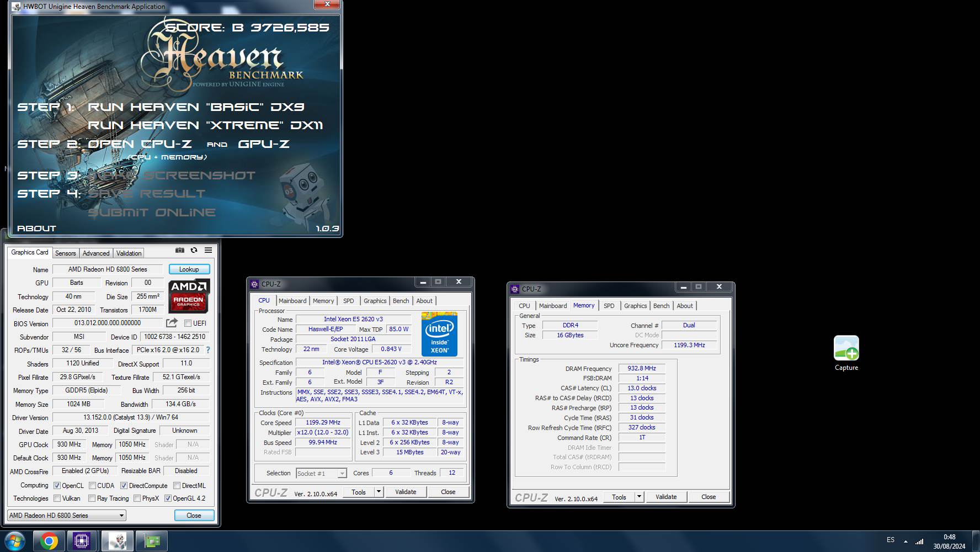Open GPU-Z hamburger menu icon
This screenshot has width=980, height=552.
coord(208,250)
